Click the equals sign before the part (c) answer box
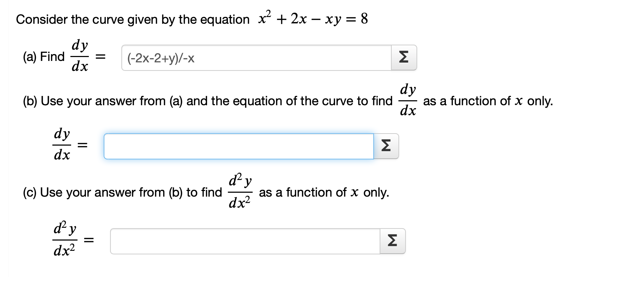The height and width of the screenshot is (282, 644). click(89, 241)
